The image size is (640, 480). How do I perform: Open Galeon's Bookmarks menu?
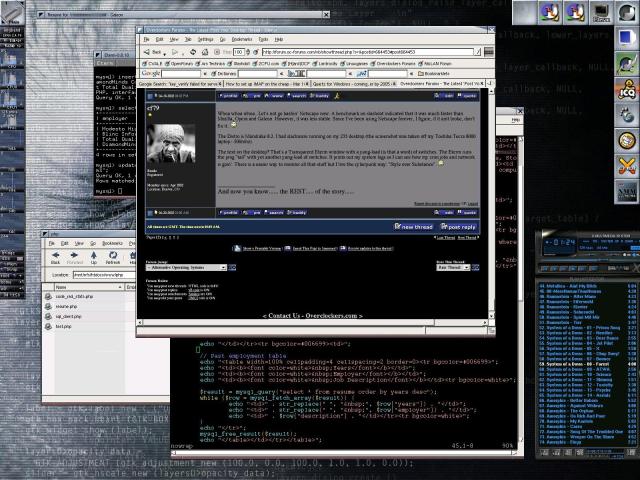(242, 39)
